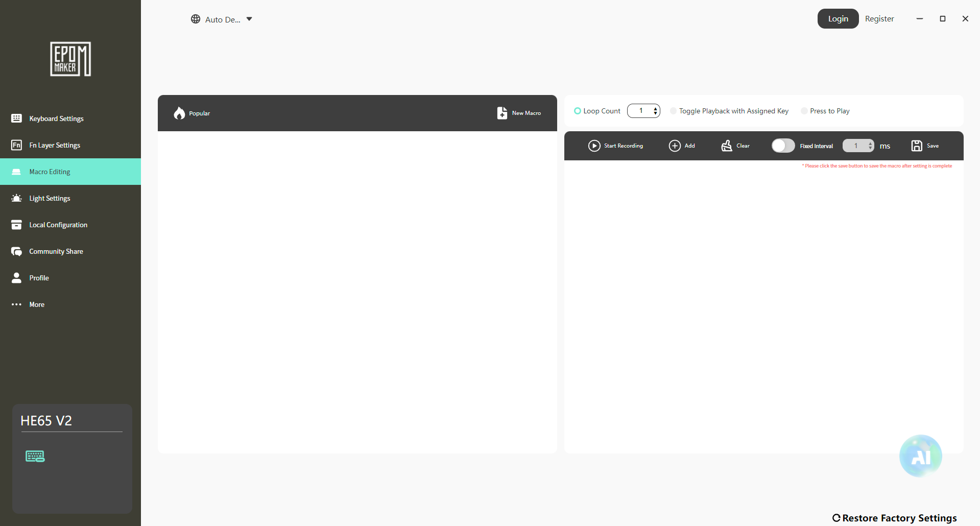Open the AI assistant bubble
The height and width of the screenshot is (526, 980).
pyautogui.click(x=920, y=456)
